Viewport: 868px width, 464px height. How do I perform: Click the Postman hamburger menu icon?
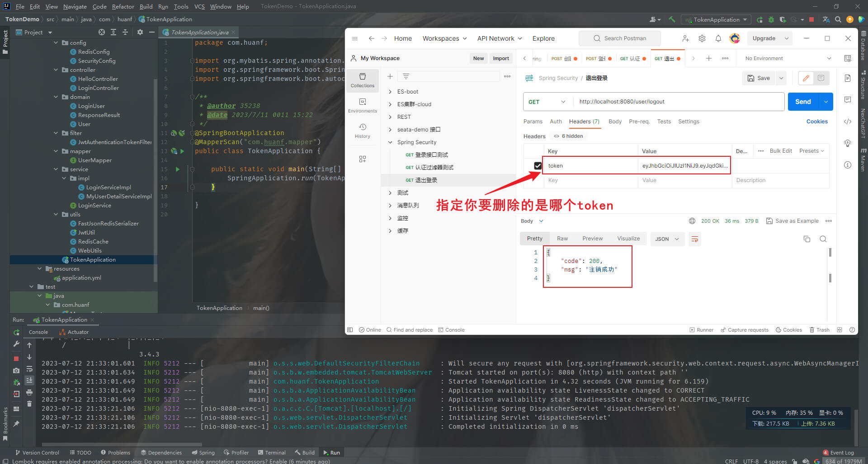(355, 38)
